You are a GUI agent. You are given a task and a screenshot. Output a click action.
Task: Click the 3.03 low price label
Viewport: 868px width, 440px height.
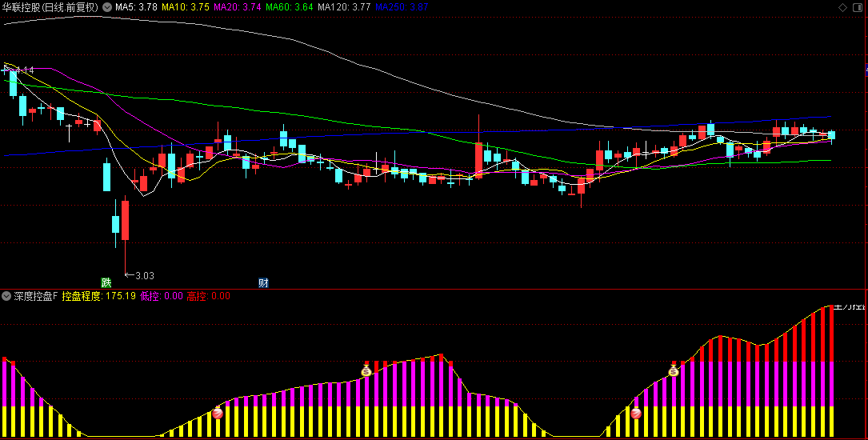pyautogui.click(x=145, y=276)
